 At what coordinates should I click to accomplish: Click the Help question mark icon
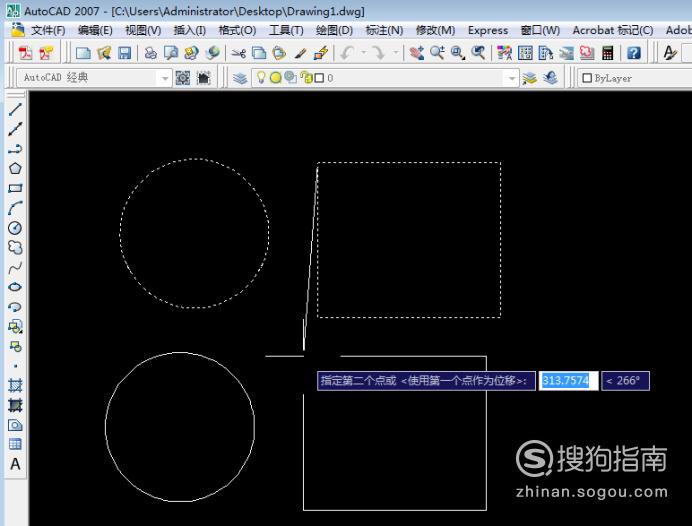tap(634, 53)
